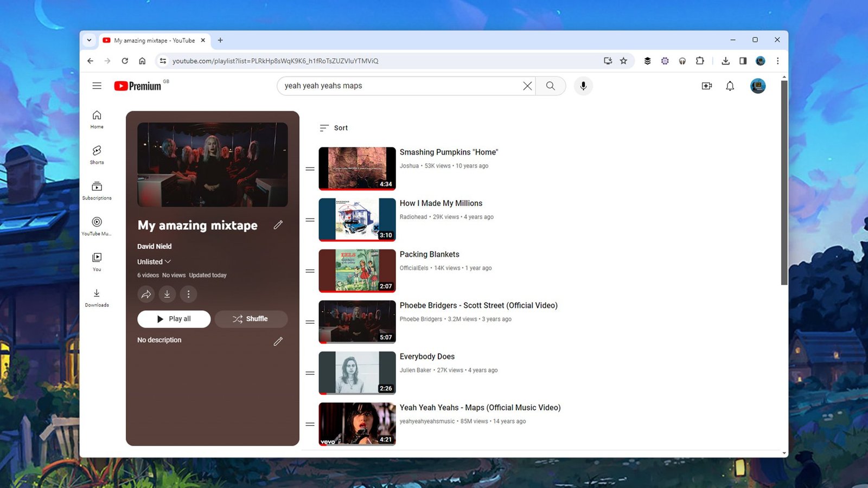Image resolution: width=868 pixels, height=488 pixels.
Task: Toggle the Chrome side panel
Action: click(x=743, y=61)
